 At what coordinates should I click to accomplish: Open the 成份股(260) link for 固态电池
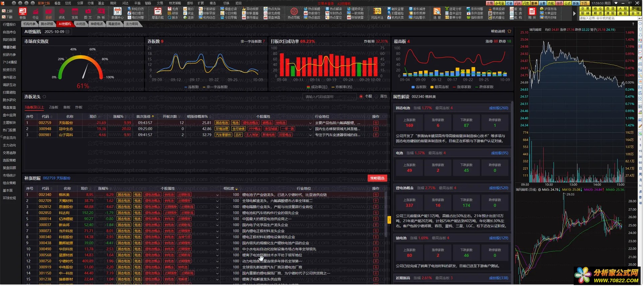tap(498, 108)
